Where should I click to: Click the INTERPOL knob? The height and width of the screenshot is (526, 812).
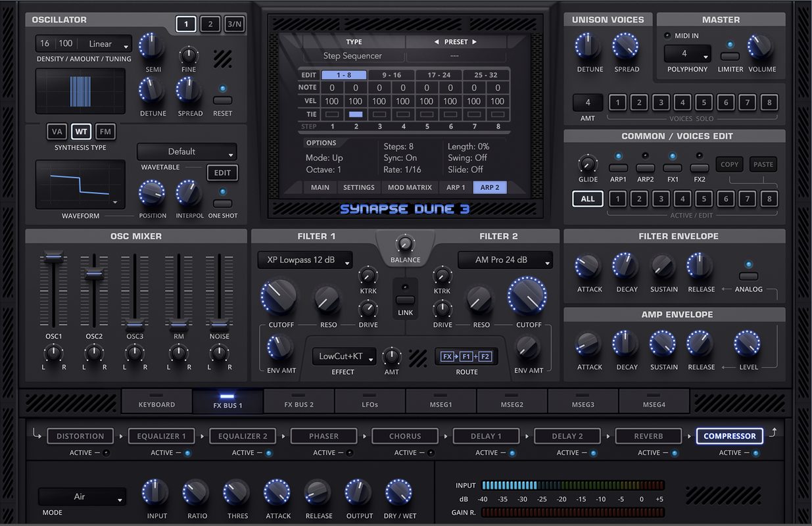(189, 195)
